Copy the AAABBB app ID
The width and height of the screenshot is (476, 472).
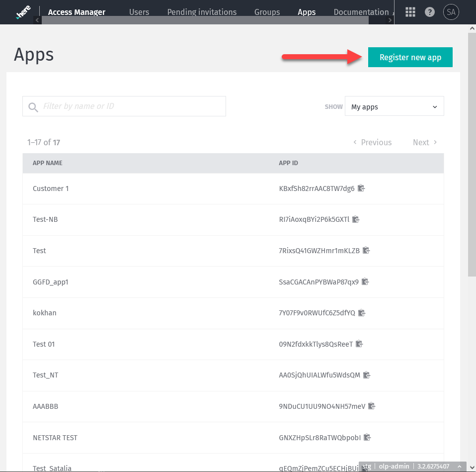coord(372,406)
